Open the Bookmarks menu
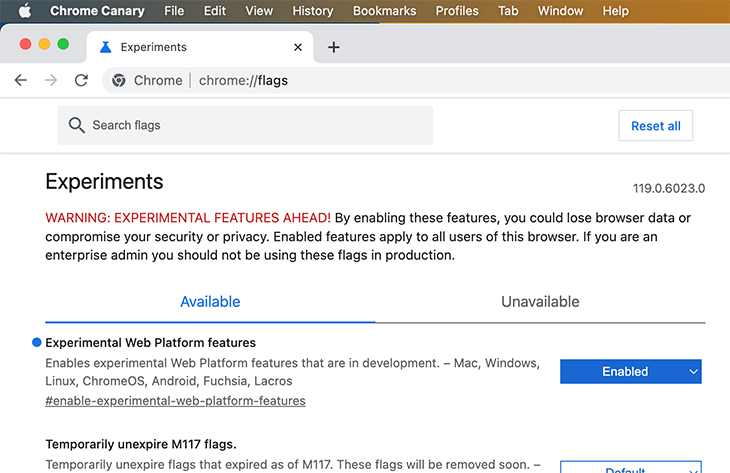Viewport: 730px width, 473px height. click(x=384, y=11)
